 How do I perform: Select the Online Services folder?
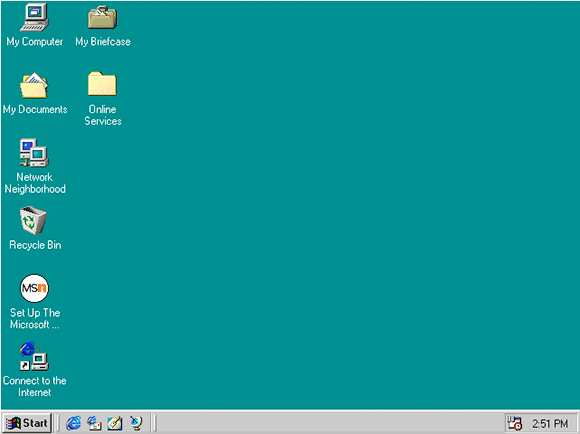[102, 84]
